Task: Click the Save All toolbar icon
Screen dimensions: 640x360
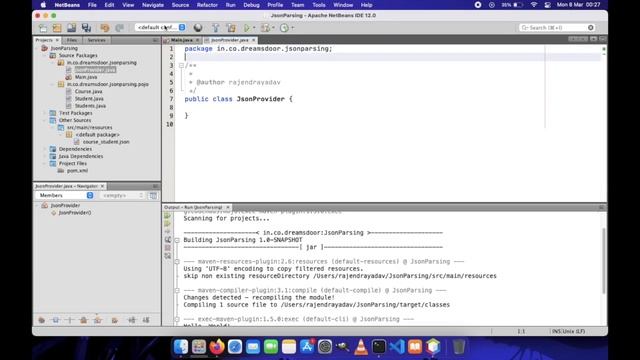Action: pos(86,28)
